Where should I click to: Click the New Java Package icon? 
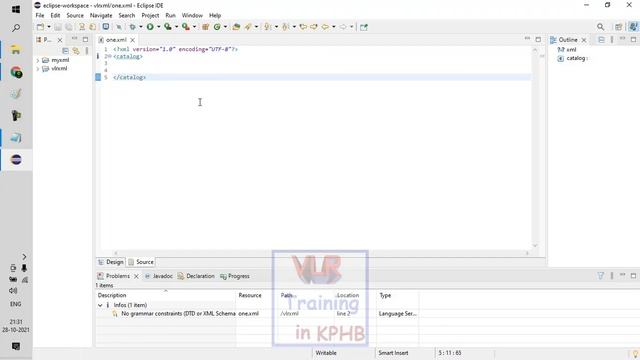[x=206, y=27]
